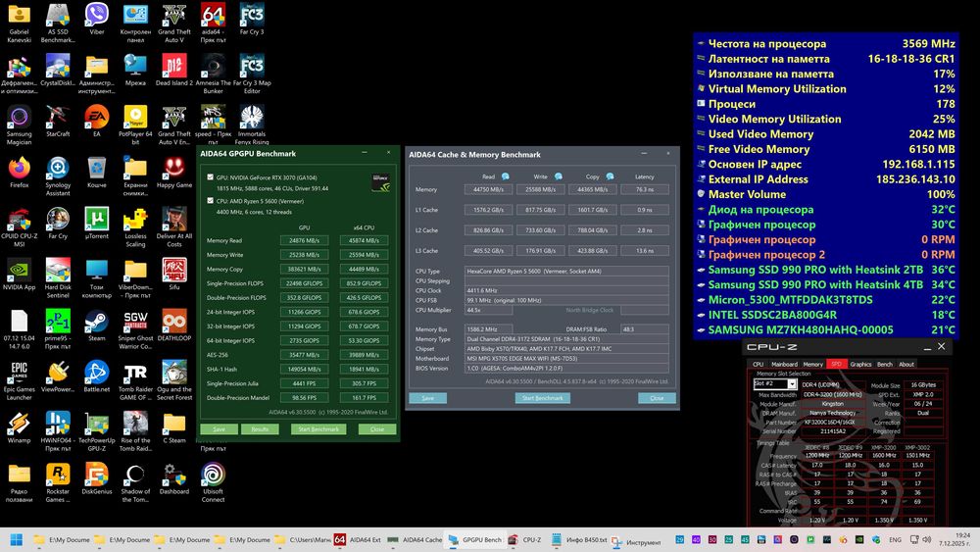Open the TechPowerUp GPU-Z desktop icon

pos(96,432)
